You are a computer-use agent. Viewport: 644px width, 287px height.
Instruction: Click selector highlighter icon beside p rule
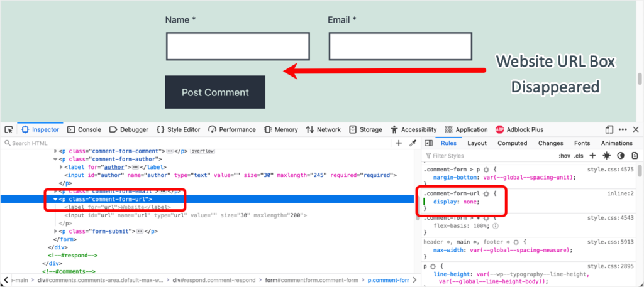click(433, 266)
